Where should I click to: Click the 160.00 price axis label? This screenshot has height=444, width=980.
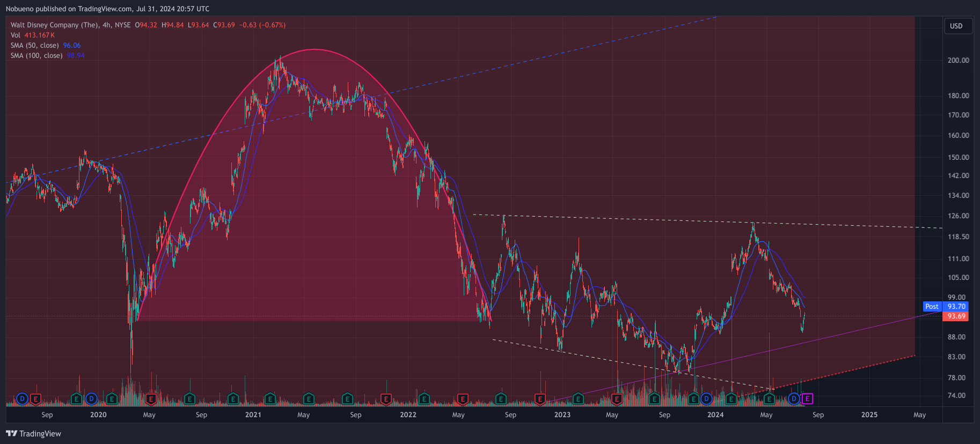point(959,135)
